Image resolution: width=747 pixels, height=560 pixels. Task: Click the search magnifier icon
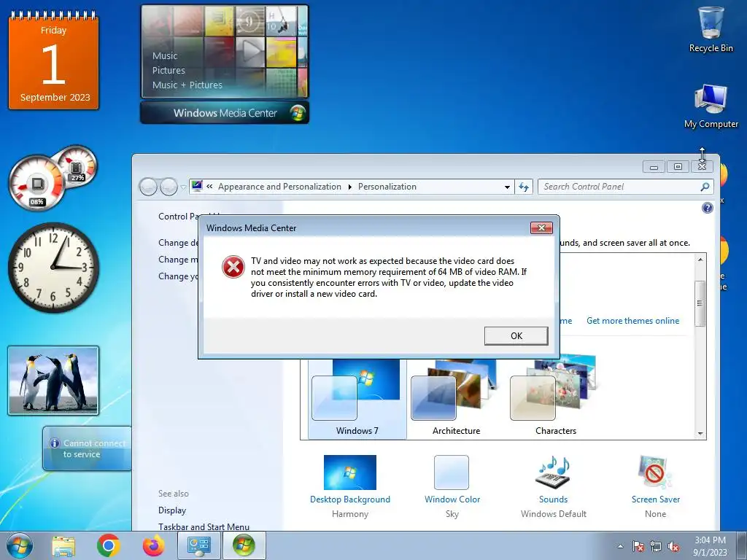click(705, 187)
